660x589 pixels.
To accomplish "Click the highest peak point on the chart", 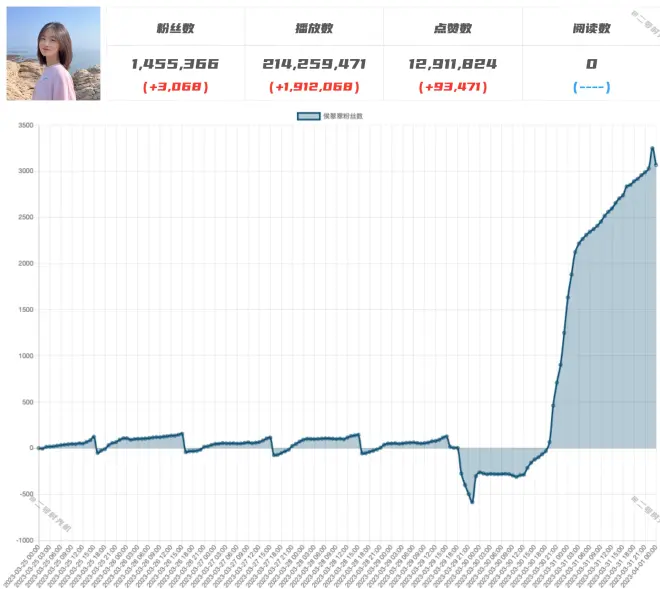I will coord(652,148).
